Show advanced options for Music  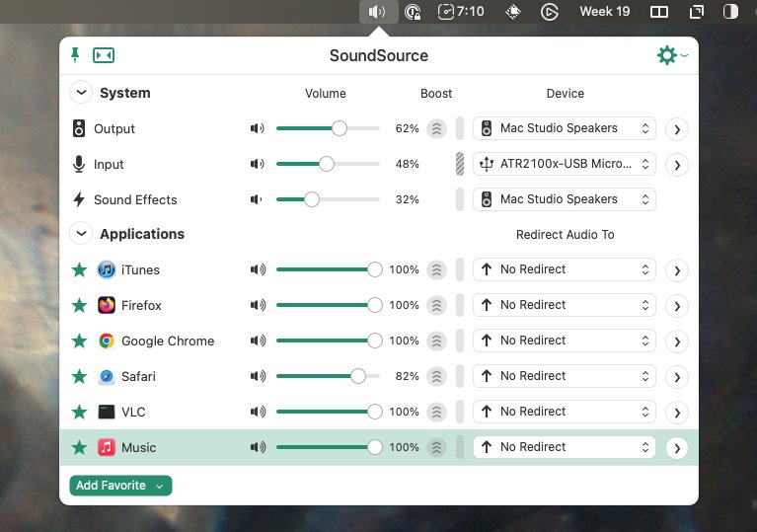[x=677, y=448]
